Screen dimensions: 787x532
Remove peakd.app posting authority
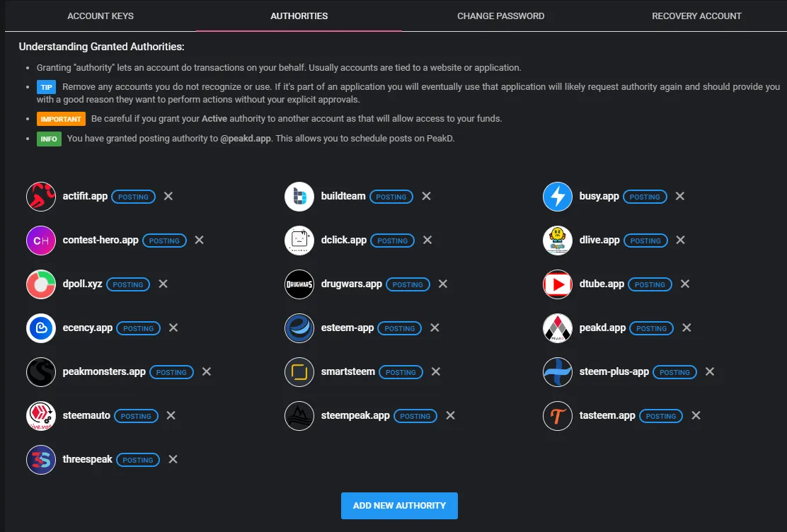tap(687, 328)
